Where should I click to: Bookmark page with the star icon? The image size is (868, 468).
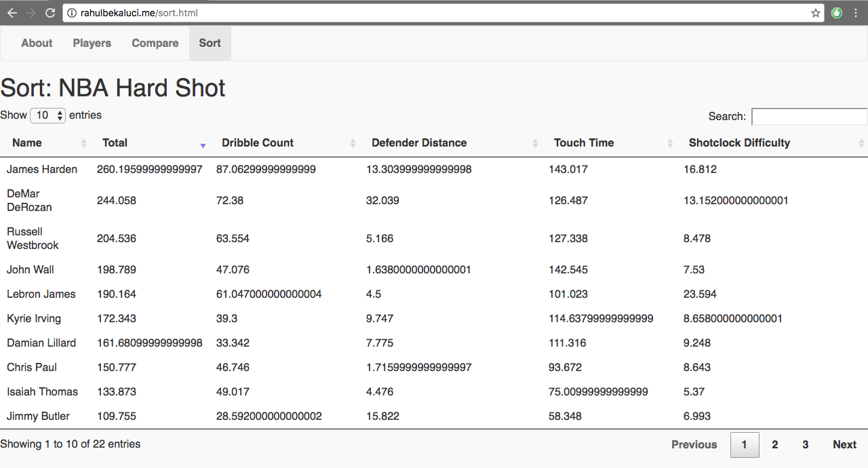(816, 13)
